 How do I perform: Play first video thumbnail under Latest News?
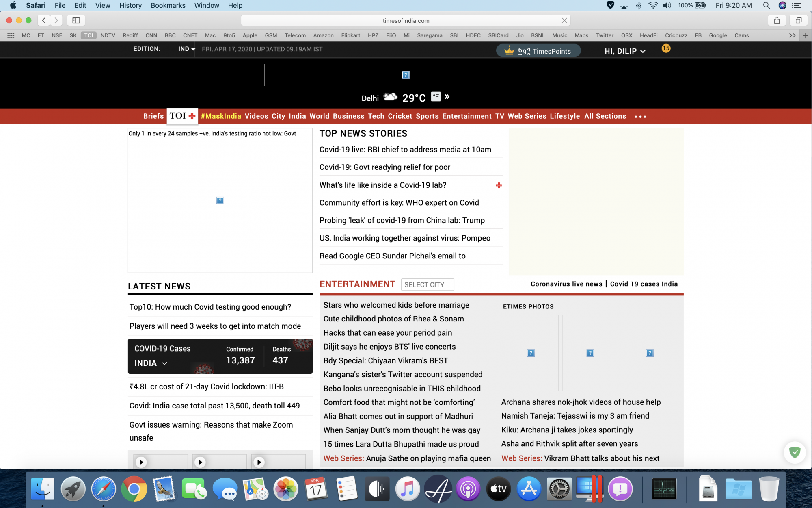click(x=141, y=462)
